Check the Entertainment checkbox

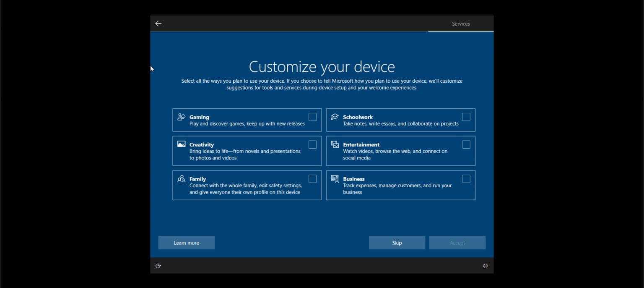(466, 144)
